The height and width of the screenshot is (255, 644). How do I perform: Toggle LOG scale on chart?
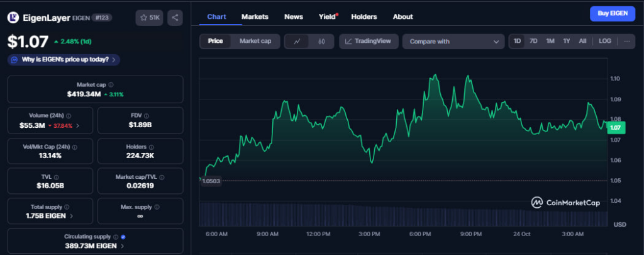pyautogui.click(x=604, y=41)
